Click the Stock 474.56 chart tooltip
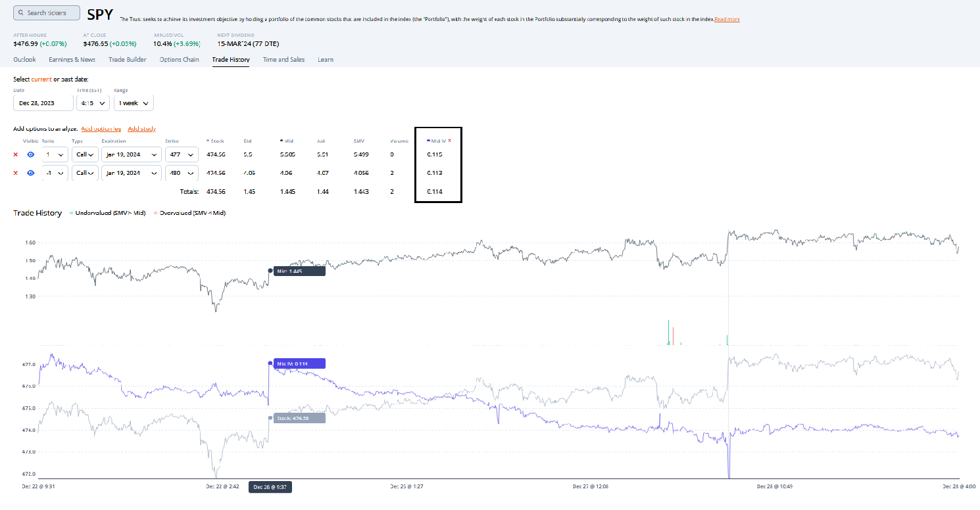This screenshot has height=510, width=980. tap(299, 418)
